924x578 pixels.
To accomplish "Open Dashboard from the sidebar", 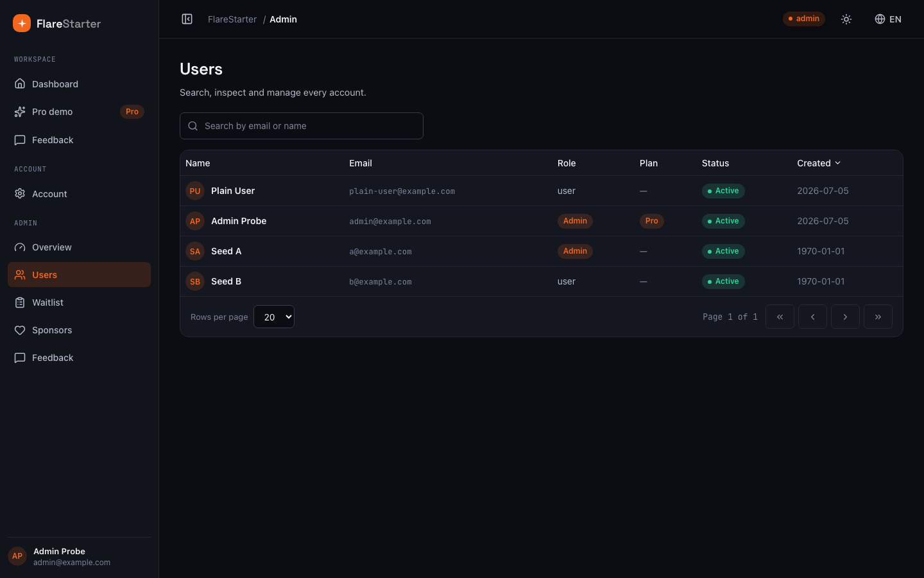I will 79,84.
